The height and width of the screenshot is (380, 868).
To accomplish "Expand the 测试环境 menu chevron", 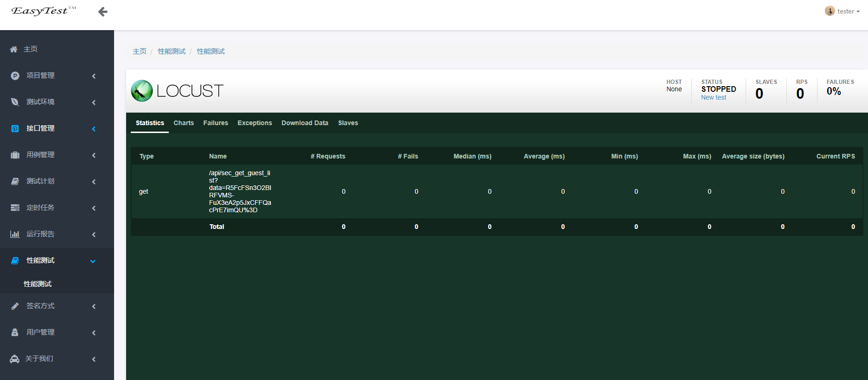I will tap(94, 102).
